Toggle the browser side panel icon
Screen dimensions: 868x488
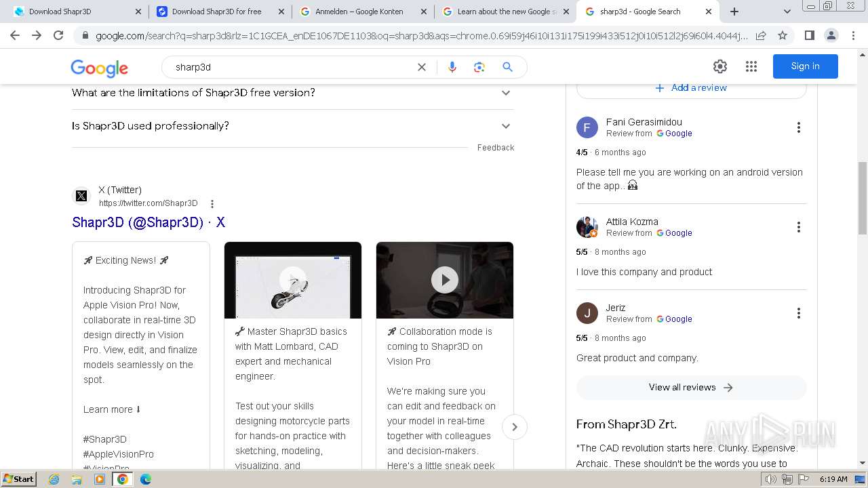tap(809, 35)
